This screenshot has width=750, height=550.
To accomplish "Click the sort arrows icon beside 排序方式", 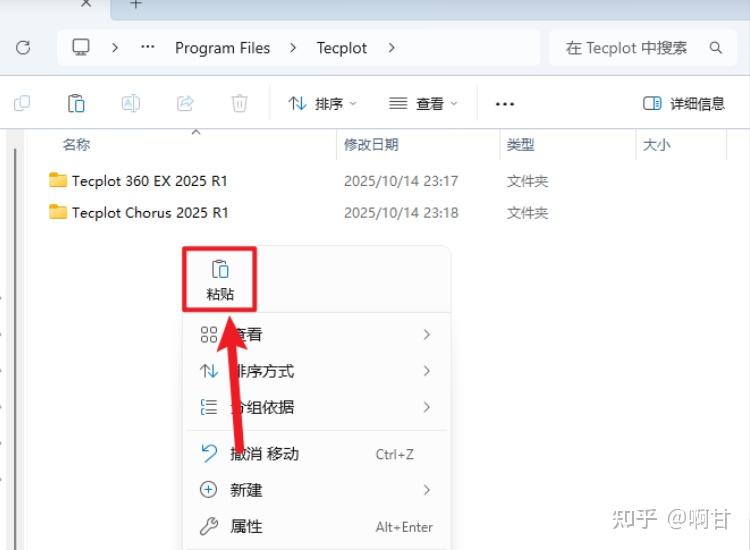I will pos(209,371).
